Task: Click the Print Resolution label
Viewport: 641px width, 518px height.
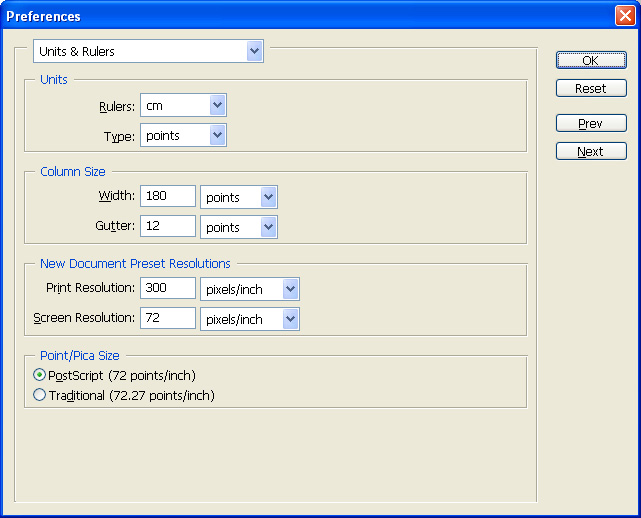Action: coord(90,288)
